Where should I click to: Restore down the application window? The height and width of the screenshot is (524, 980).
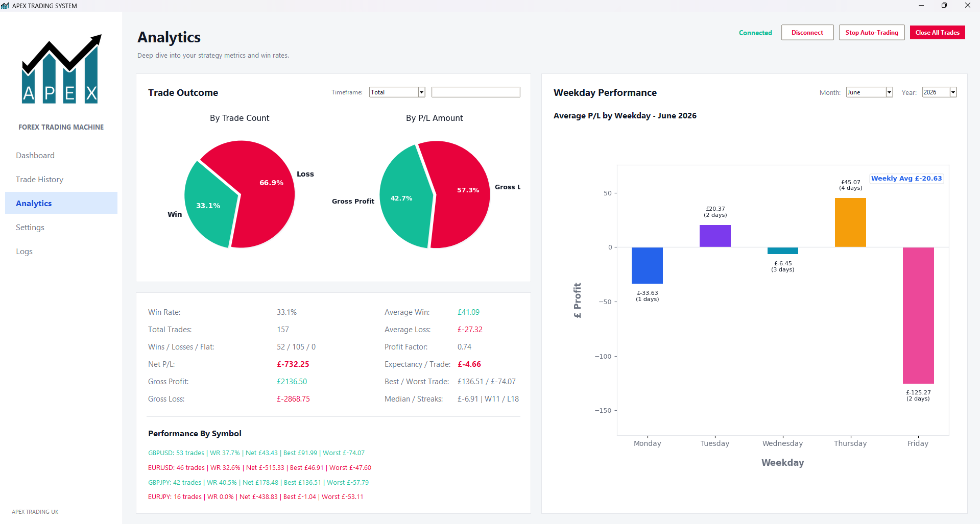[x=944, y=6]
